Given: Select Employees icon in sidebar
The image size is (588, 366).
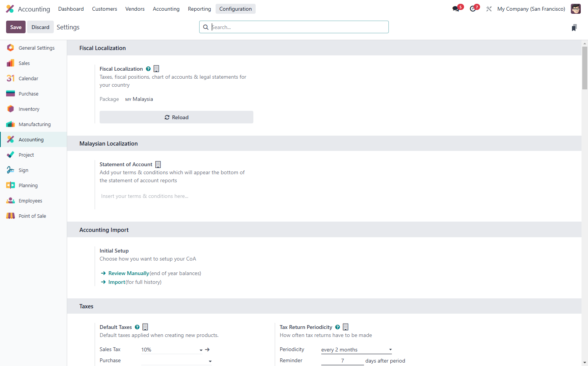Looking at the screenshot, I should coord(11,201).
